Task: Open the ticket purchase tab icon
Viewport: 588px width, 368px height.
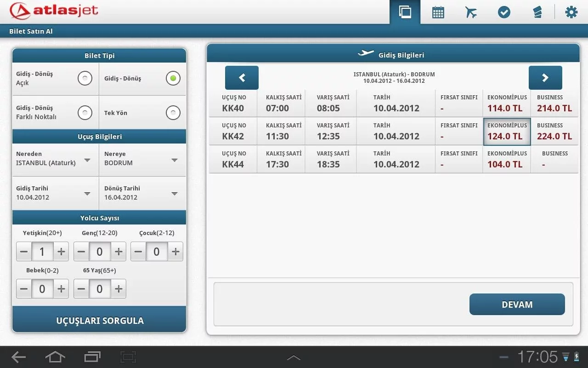Action: (x=405, y=12)
